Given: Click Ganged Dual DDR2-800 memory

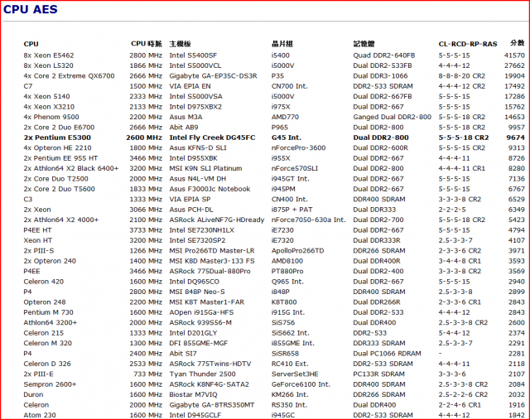Looking at the screenshot, I should pyautogui.click(x=392, y=117).
